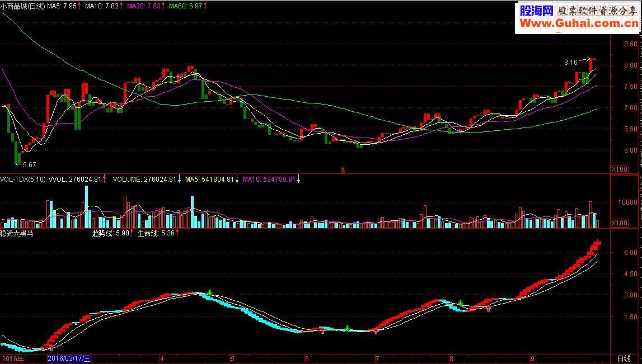Click the 5.67 low price annotation

tap(29, 165)
